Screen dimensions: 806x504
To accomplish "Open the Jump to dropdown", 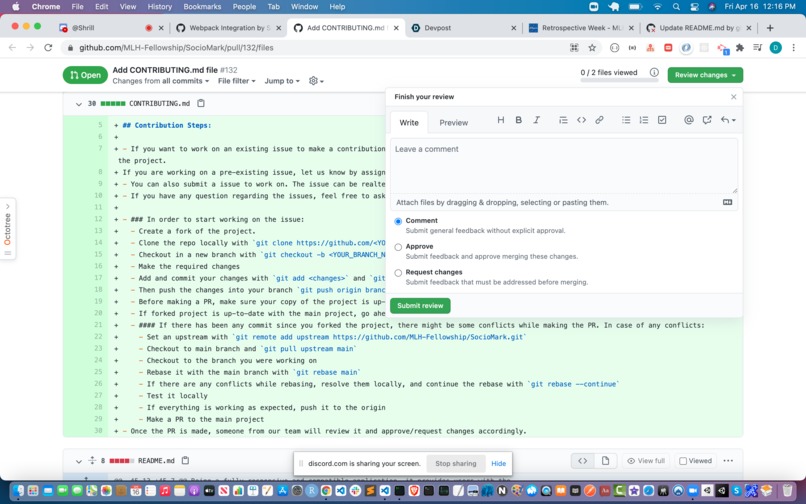I will click(282, 81).
